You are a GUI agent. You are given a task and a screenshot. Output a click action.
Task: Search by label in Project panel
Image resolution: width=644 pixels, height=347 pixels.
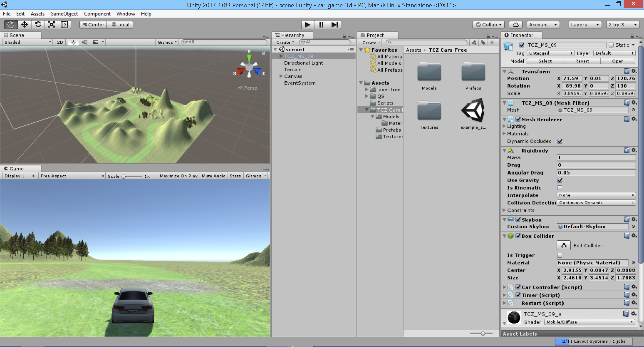483,43
